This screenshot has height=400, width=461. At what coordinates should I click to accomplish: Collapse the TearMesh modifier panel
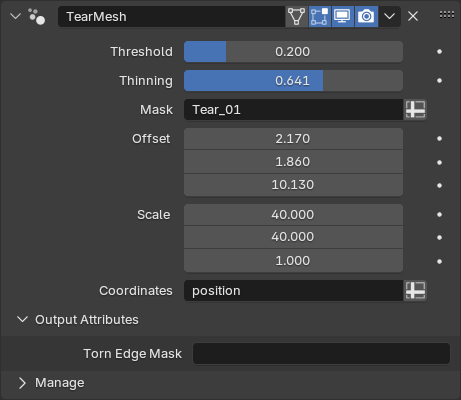tap(15, 16)
